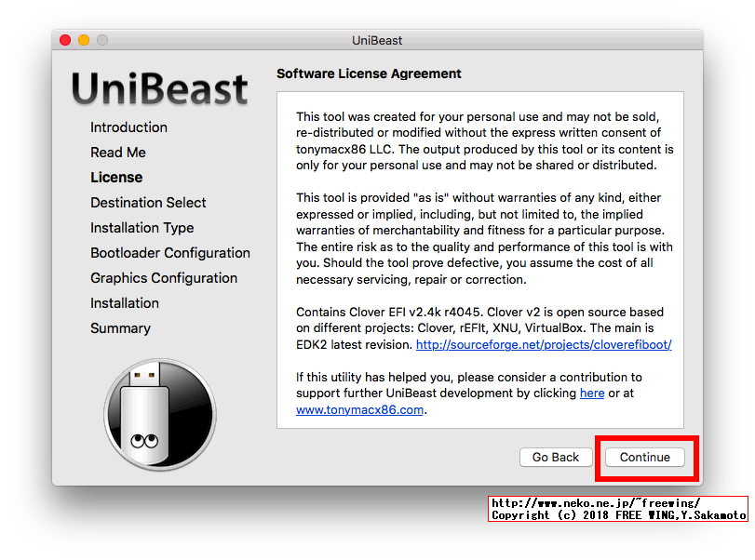Select the Installation Type step
755x560 pixels.
pos(142,227)
